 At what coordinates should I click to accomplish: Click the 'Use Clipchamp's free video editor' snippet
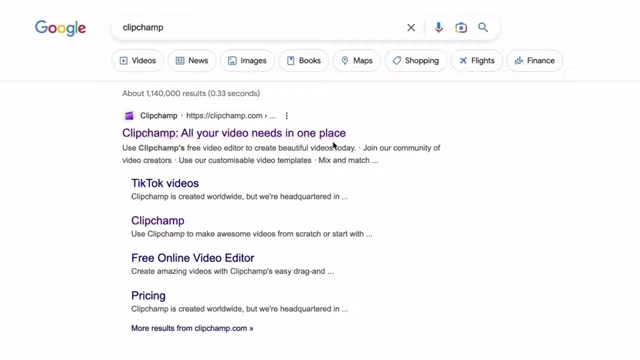[x=281, y=154]
